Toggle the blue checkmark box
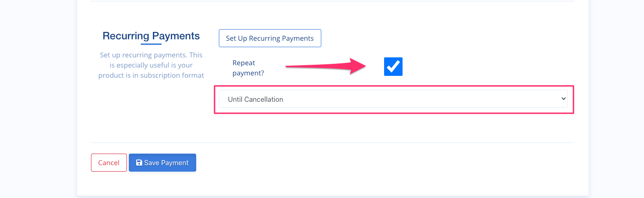Viewport: 644px width, 198px height. coord(393,67)
